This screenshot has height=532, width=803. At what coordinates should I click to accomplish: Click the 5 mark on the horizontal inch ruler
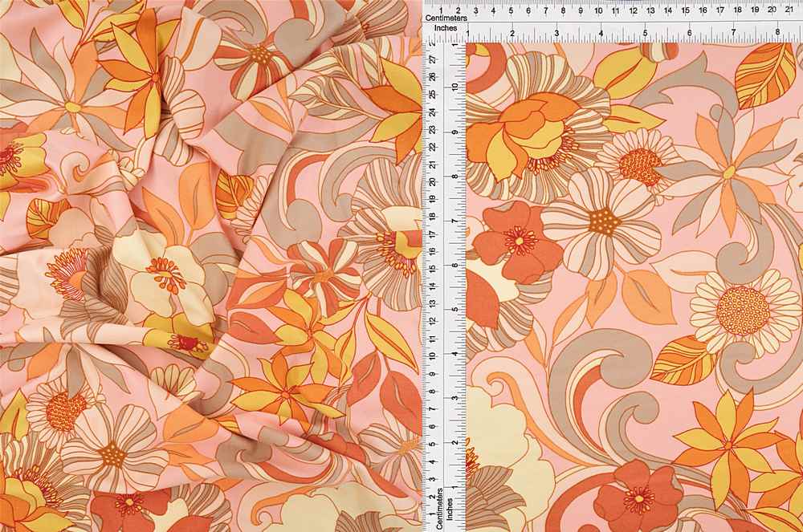[645, 33]
